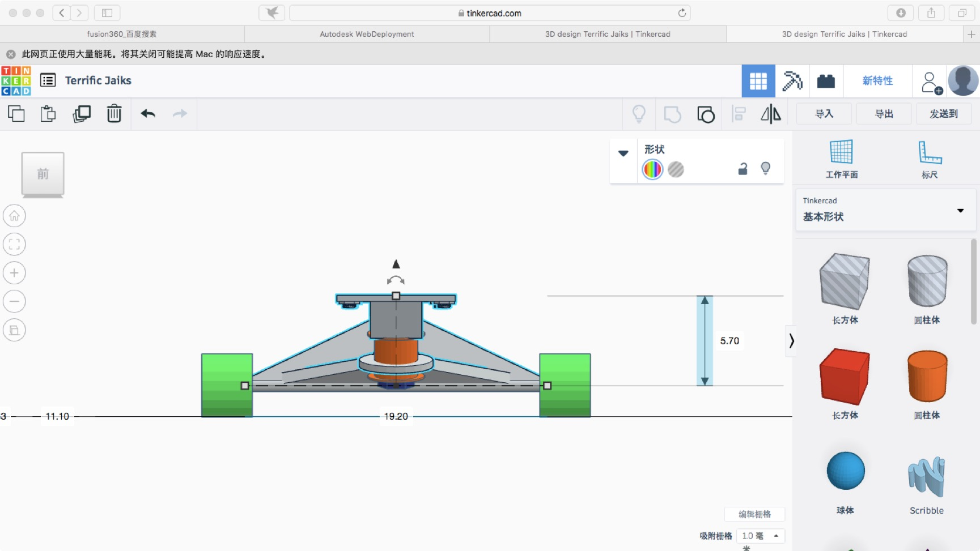
Task: Switch to orthographic view icon
Action: tap(14, 330)
